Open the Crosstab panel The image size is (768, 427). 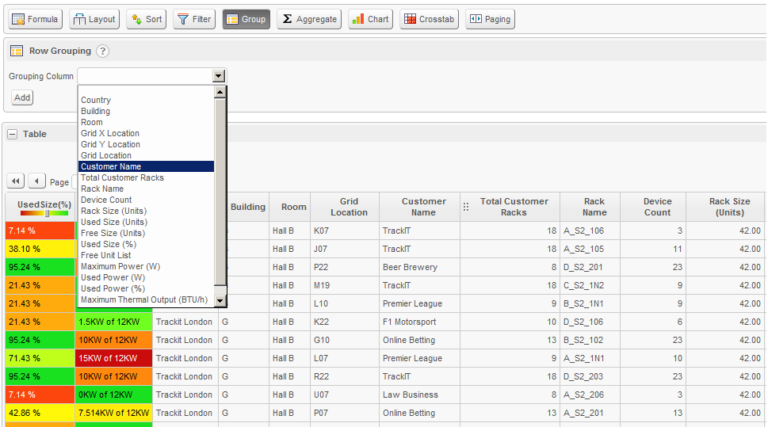click(x=429, y=19)
